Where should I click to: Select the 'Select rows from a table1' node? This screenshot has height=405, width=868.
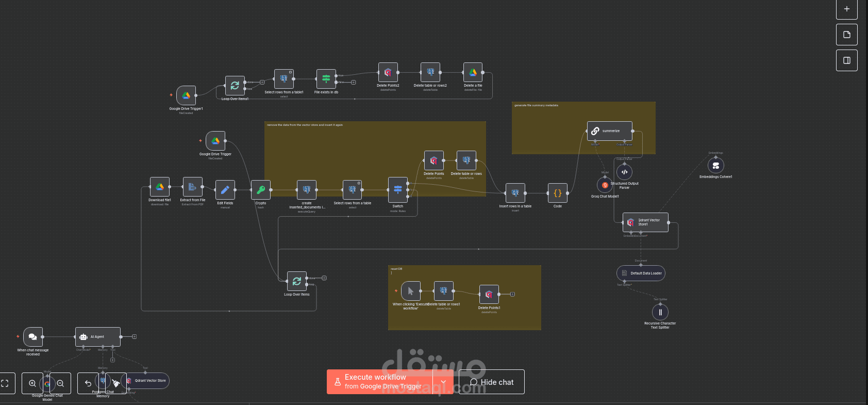click(x=284, y=79)
